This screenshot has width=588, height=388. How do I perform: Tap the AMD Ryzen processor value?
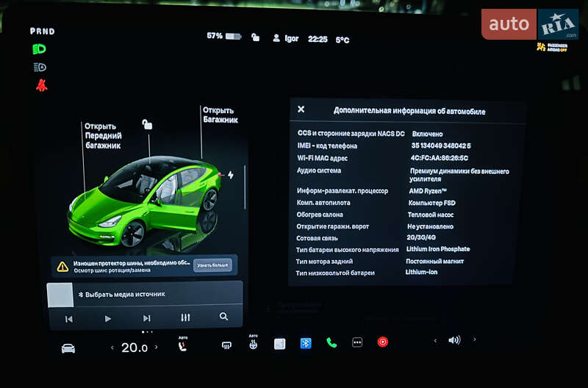[x=428, y=191]
